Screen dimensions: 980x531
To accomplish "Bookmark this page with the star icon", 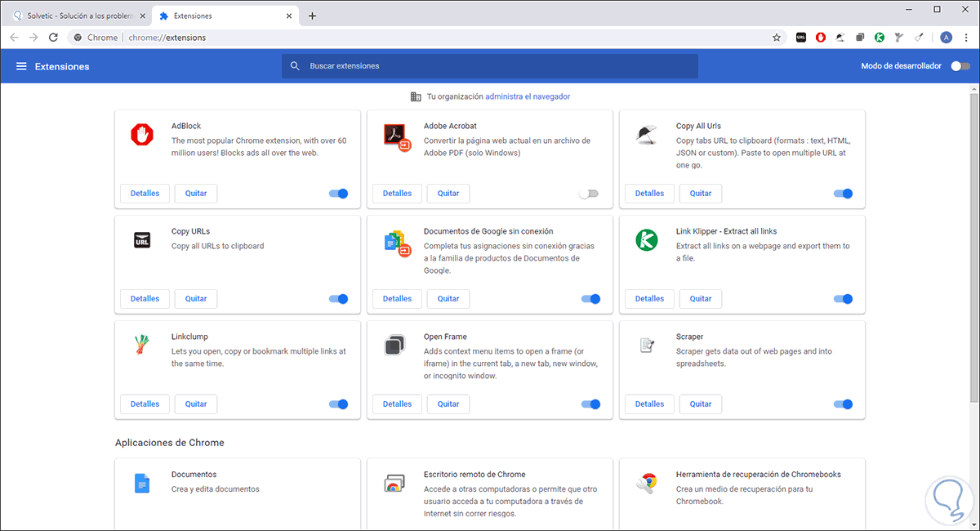I will (777, 38).
